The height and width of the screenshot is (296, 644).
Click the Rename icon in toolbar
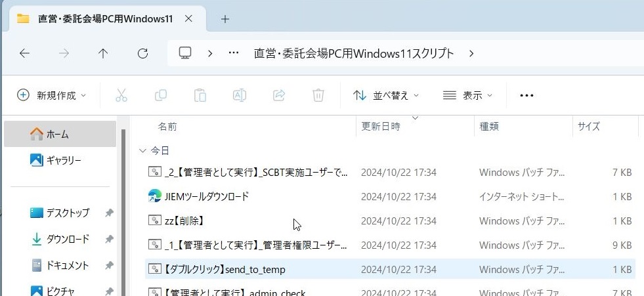(240, 96)
